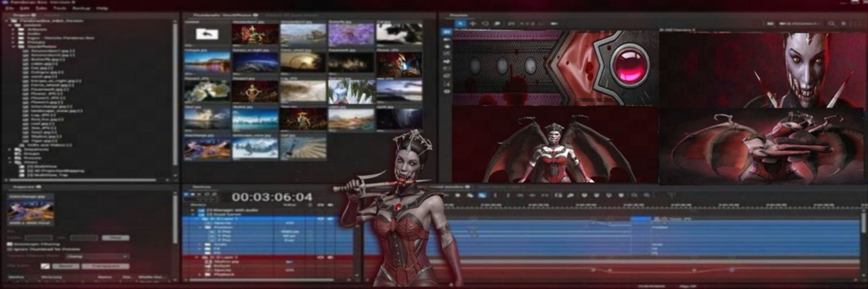Select the white flowers thumbnail
The height and width of the screenshot is (289, 868).
(207, 91)
